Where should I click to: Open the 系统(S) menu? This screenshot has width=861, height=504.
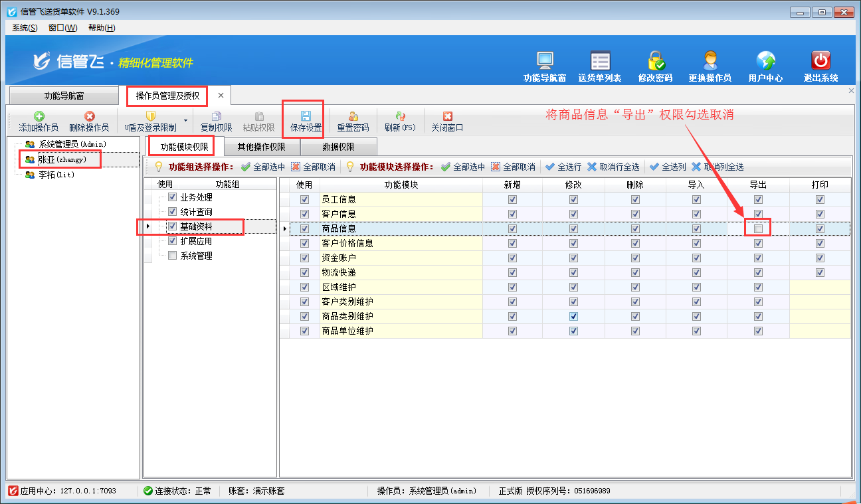point(25,27)
